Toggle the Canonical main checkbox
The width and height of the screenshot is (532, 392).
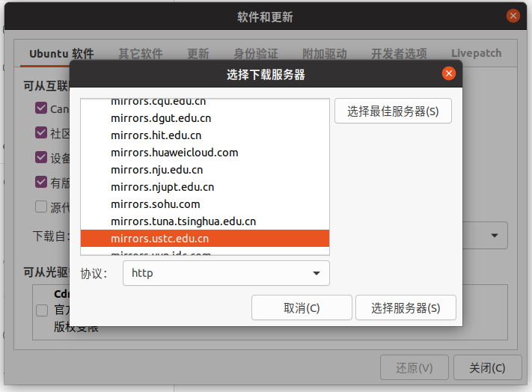pyautogui.click(x=41, y=108)
